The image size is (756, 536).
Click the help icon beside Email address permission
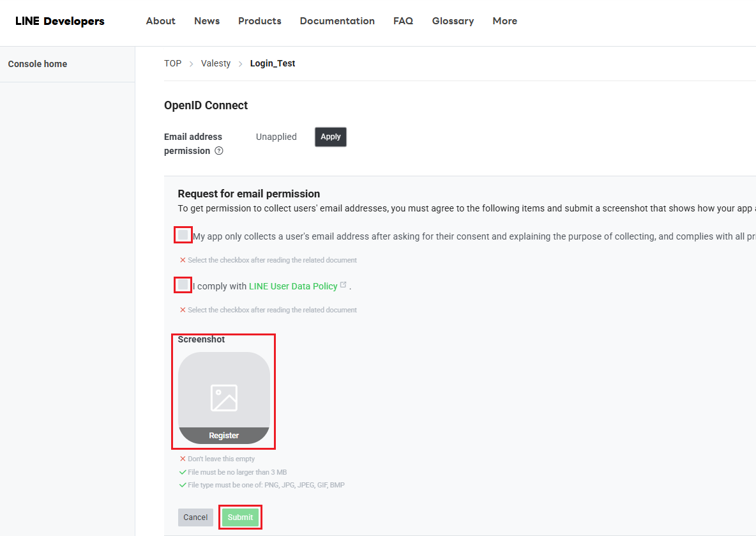[219, 151]
